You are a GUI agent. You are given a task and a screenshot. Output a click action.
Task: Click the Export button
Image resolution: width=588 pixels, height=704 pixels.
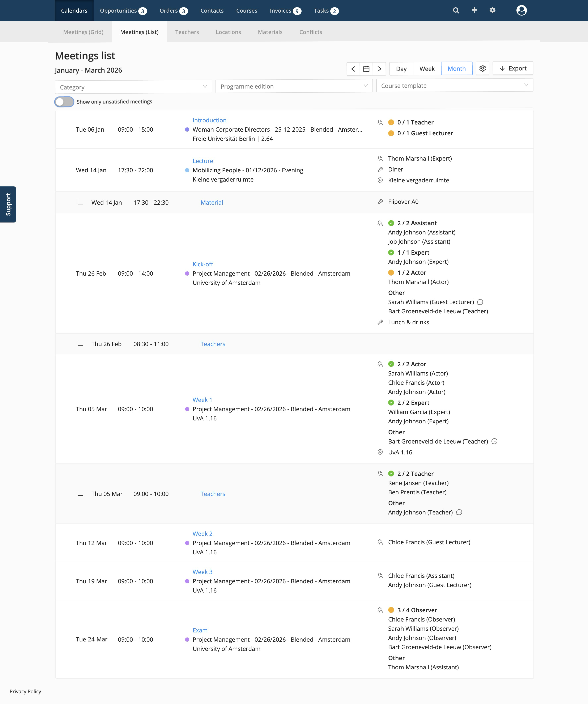513,68
